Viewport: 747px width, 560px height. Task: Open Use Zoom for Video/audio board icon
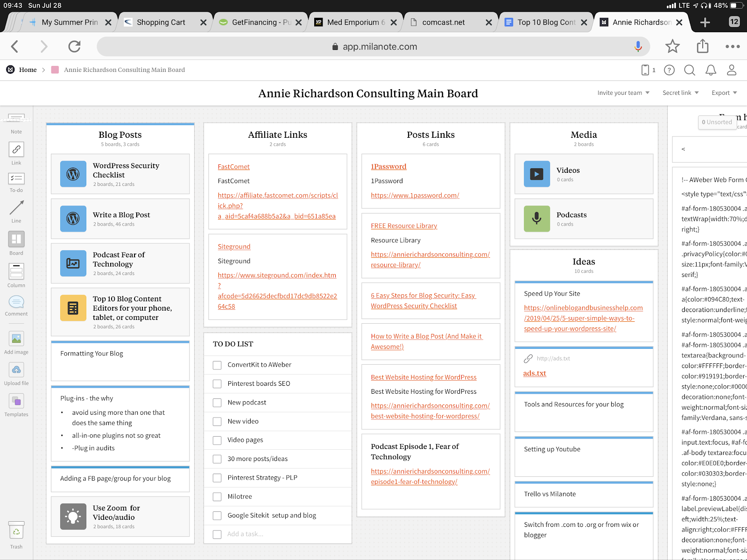[73, 517]
